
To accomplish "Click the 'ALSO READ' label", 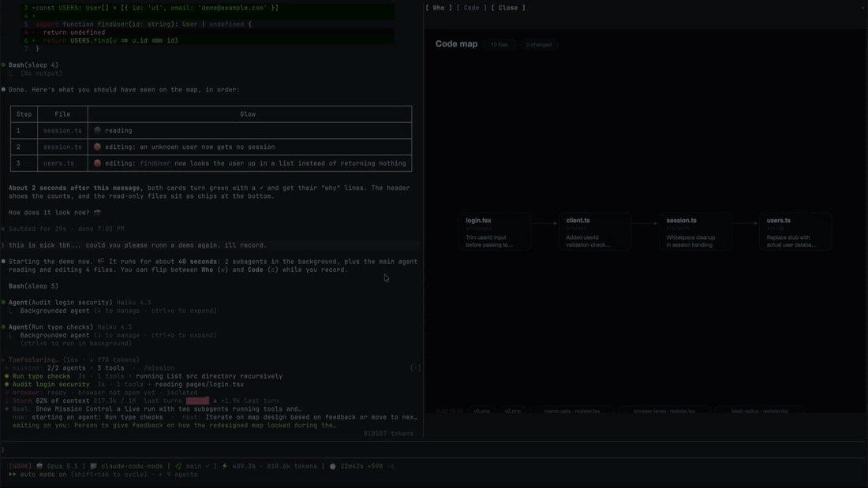I will click(448, 411).
